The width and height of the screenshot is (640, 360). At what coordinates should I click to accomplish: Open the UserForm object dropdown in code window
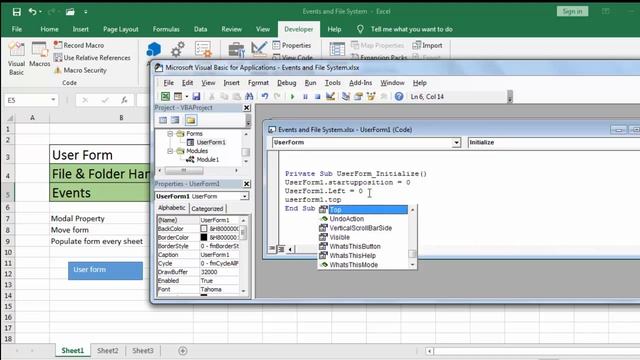pos(456,142)
